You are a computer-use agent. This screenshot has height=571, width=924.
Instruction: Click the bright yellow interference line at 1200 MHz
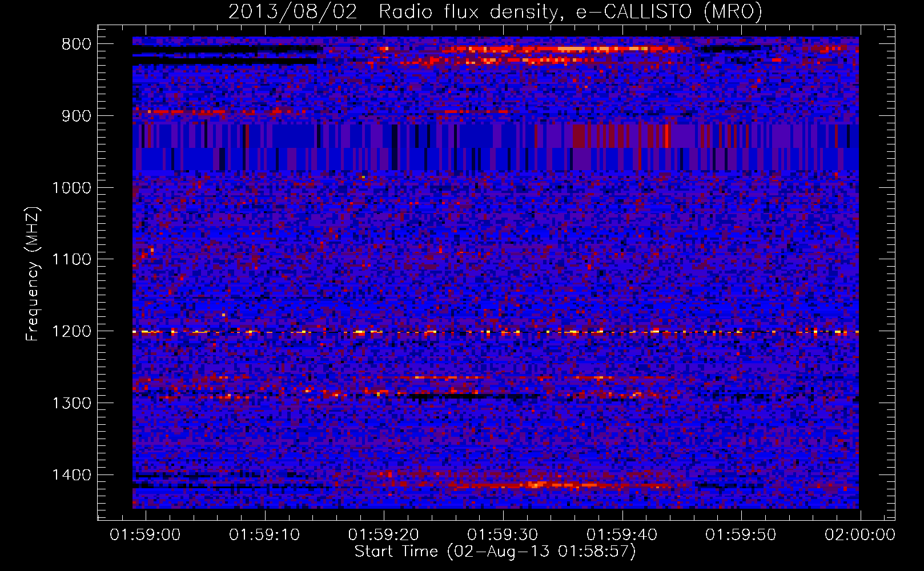pos(496,332)
